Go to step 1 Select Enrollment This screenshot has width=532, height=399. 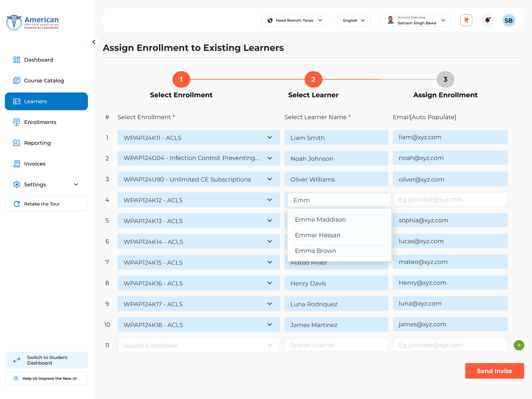coord(181,80)
